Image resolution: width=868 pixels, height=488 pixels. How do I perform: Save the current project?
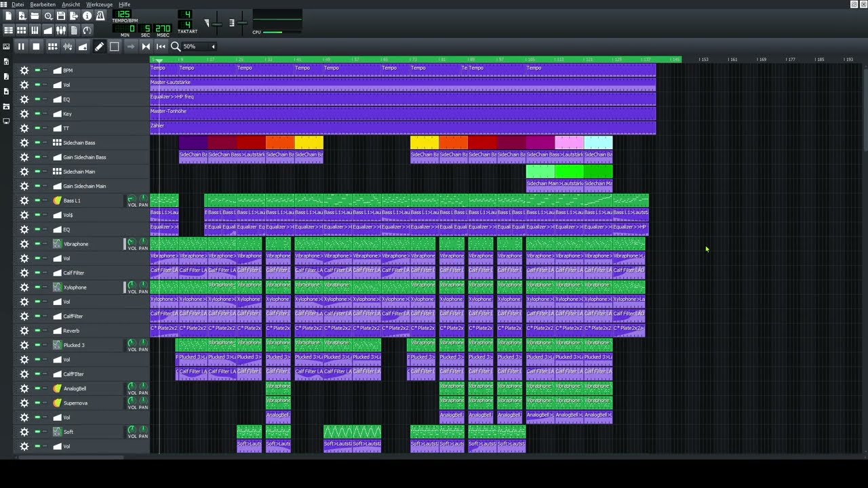61,16
